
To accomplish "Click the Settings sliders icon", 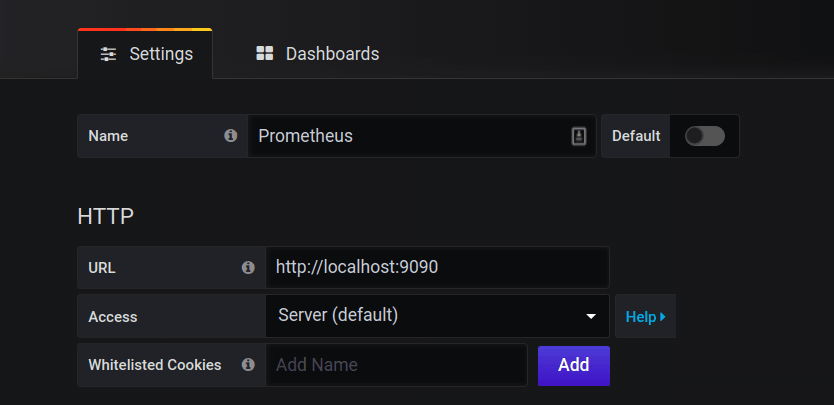I will (109, 54).
